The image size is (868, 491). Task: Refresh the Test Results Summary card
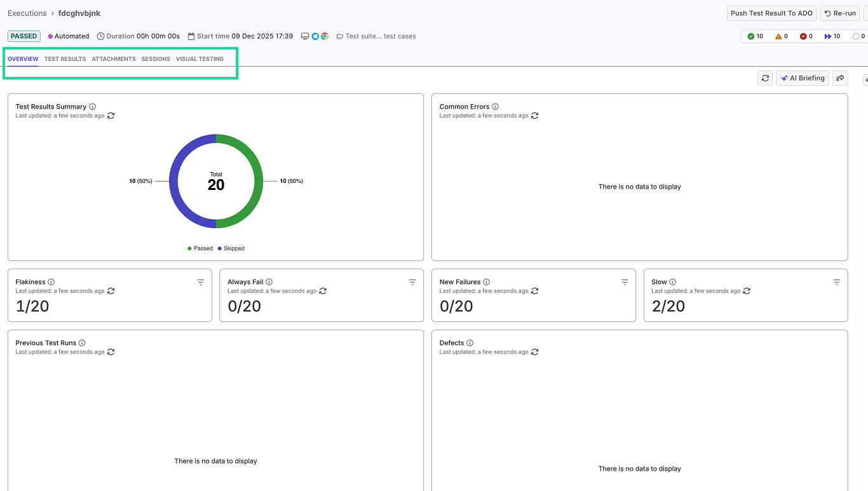coord(111,116)
